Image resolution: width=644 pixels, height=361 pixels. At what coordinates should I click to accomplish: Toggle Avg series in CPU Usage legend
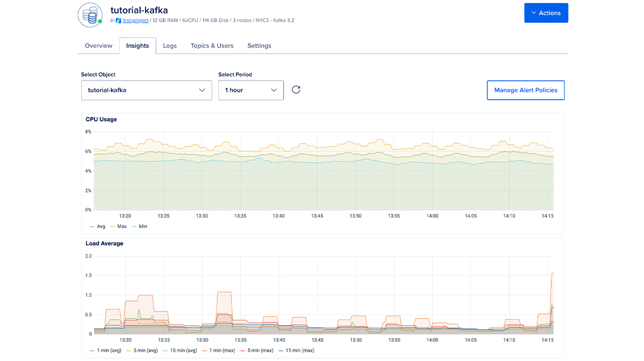coord(97,226)
